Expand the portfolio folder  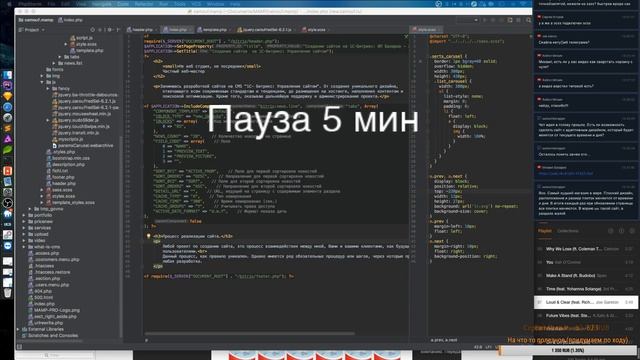point(24,215)
